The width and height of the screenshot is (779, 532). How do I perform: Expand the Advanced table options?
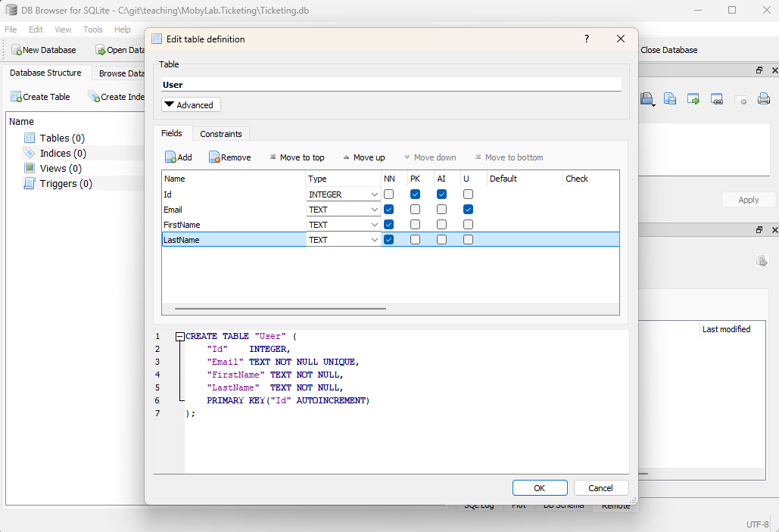pos(191,105)
